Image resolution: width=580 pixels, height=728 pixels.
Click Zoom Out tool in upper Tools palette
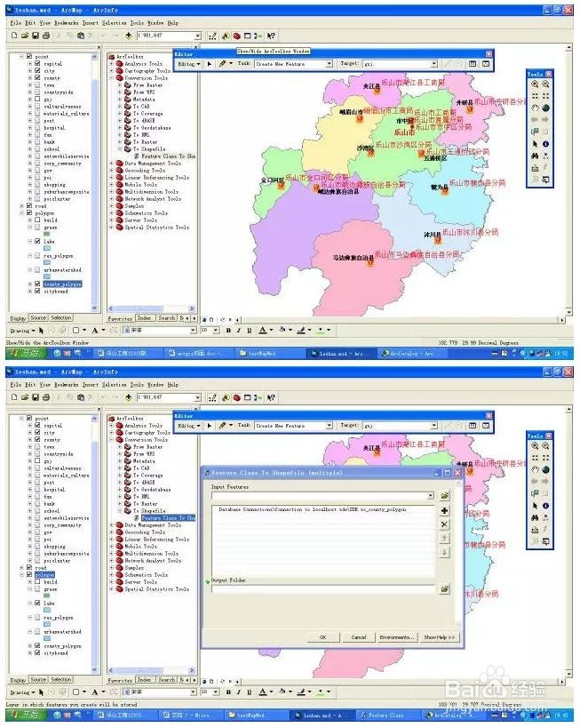[x=545, y=84]
